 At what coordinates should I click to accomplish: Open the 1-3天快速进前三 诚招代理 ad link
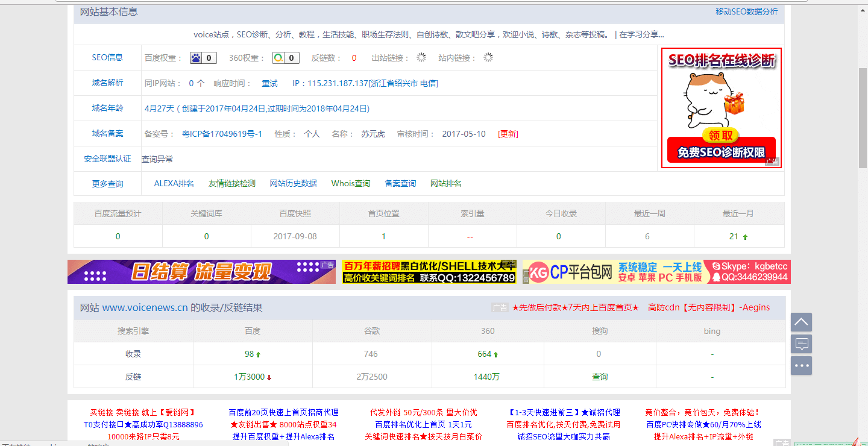[x=564, y=412]
